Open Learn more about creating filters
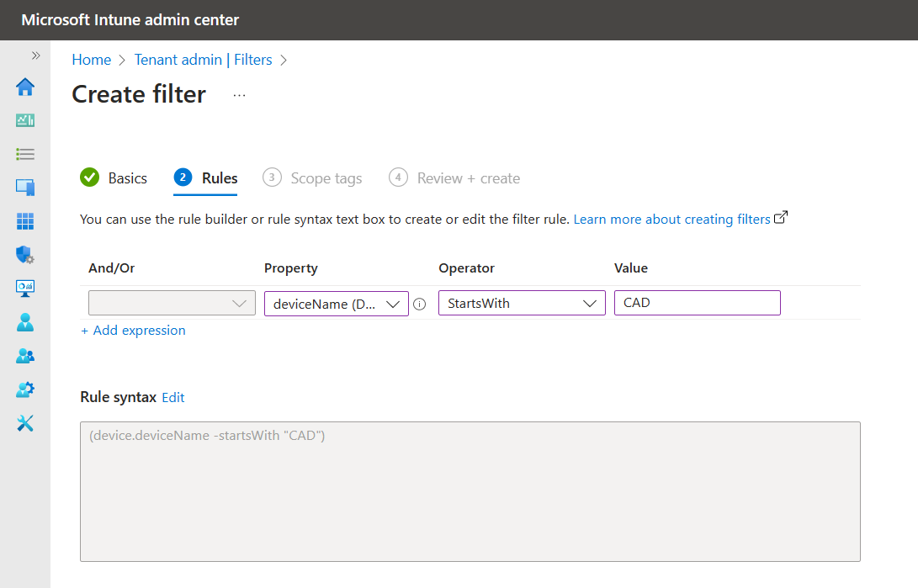The height and width of the screenshot is (588, 918). coord(672,219)
